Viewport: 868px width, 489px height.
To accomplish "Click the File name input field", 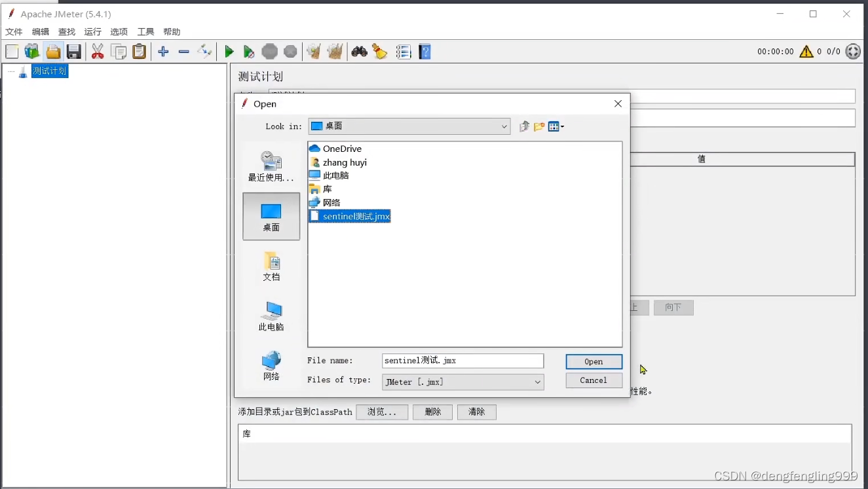I will click(x=462, y=361).
